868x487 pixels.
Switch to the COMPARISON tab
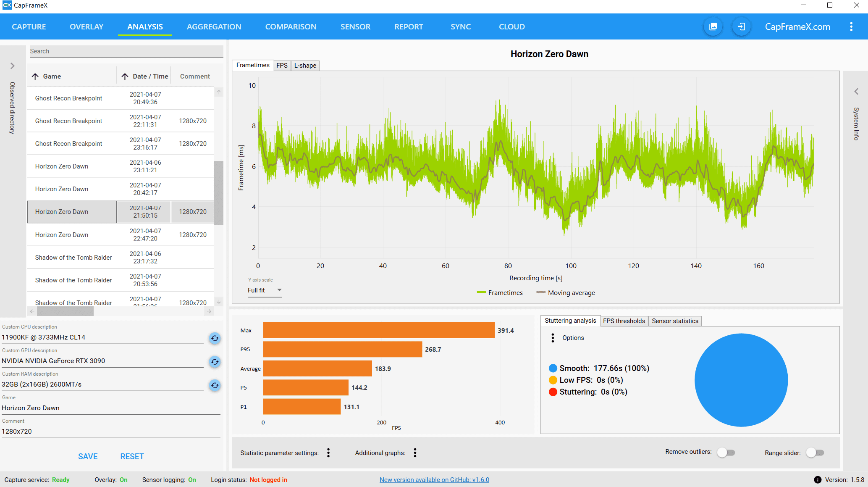pos(291,27)
